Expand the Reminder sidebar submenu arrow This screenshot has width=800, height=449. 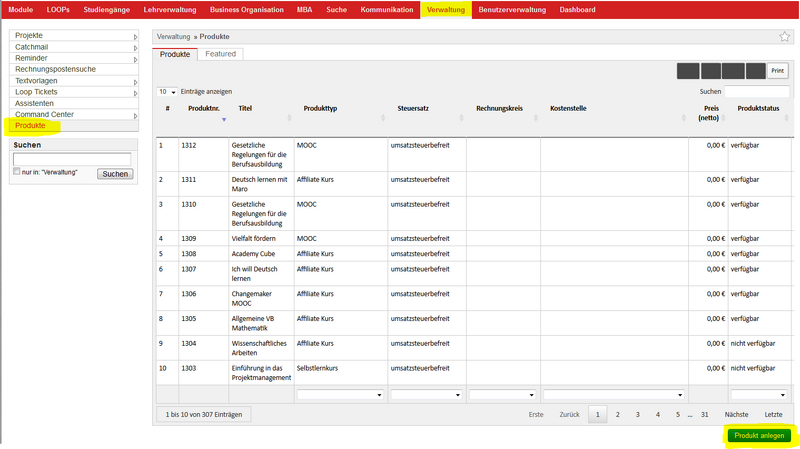(135, 59)
